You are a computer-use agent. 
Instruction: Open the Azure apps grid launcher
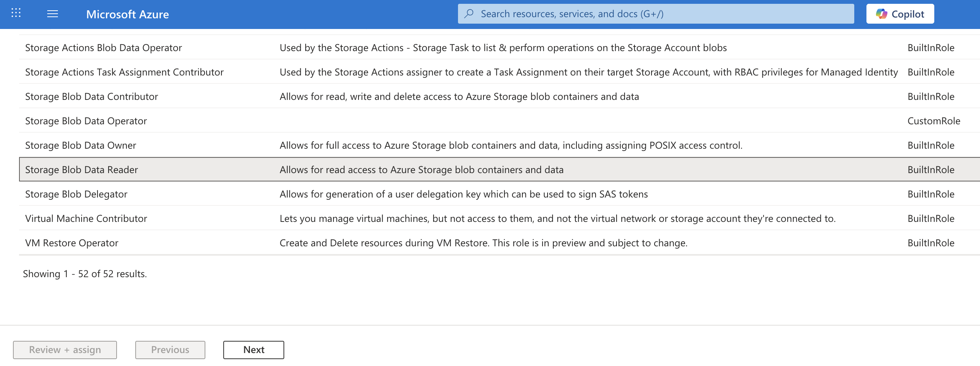16,14
